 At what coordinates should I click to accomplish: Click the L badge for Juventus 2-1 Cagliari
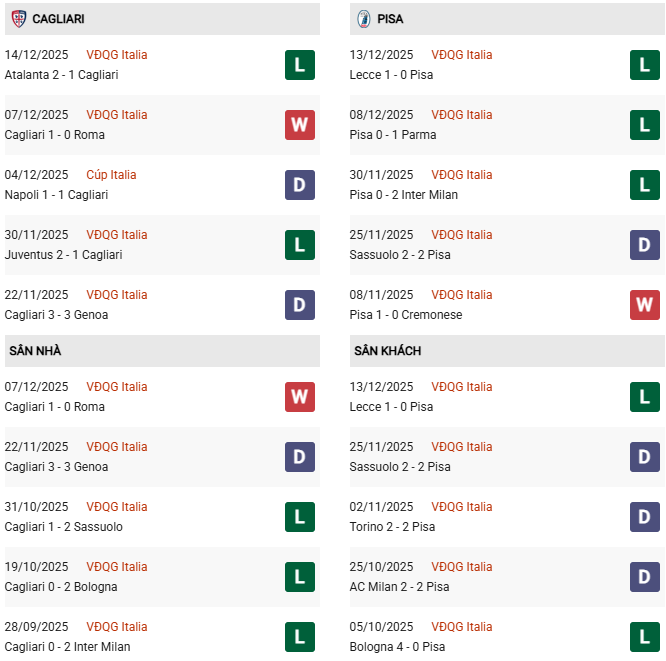[x=300, y=245]
